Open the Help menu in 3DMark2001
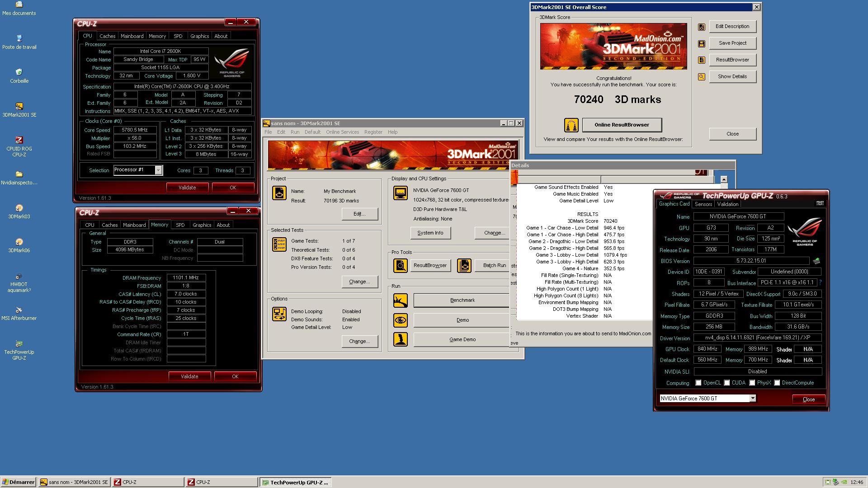Viewport: 868px width, 488px height. pos(392,132)
